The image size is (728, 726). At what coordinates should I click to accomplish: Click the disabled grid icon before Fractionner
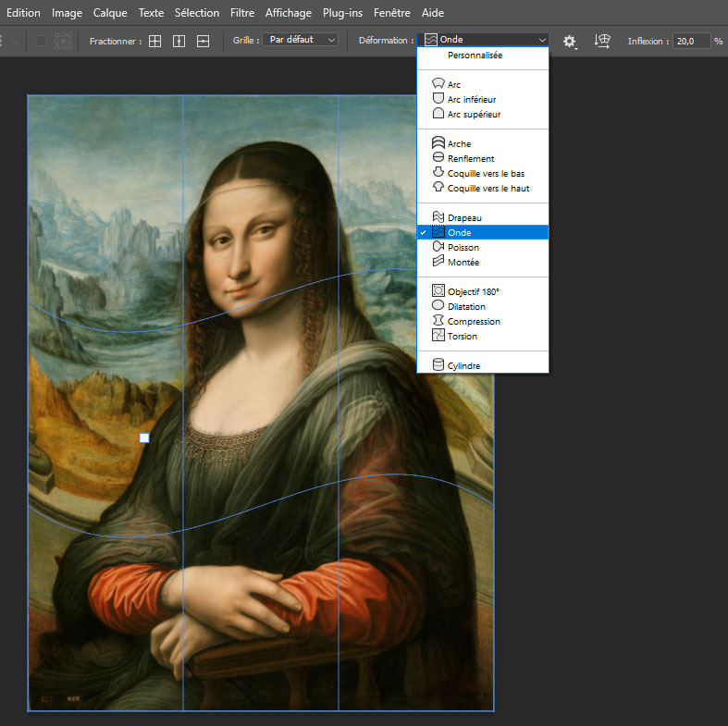[63, 41]
